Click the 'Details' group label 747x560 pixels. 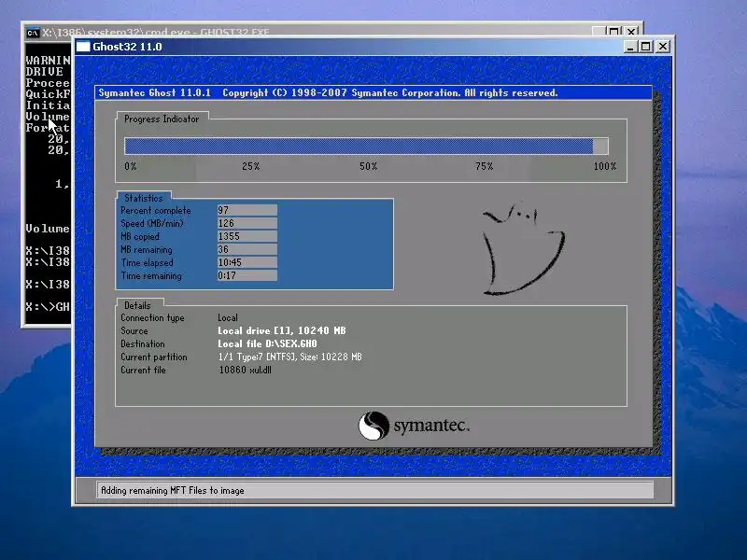click(x=137, y=306)
